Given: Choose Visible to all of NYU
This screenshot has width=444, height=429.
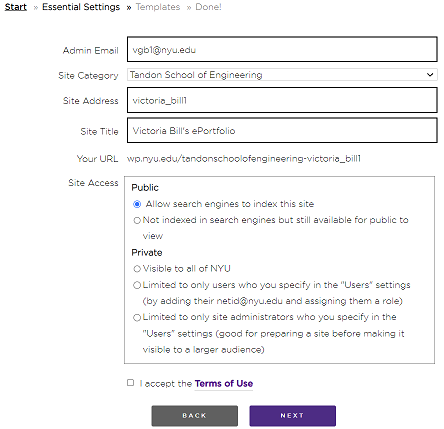Looking at the screenshot, I should tap(137, 269).
